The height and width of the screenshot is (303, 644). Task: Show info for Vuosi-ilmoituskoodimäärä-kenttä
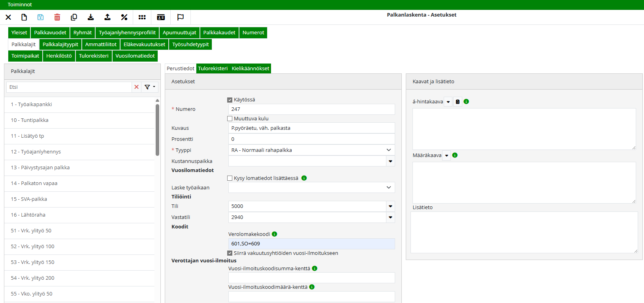pyautogui.click(x=312, y=287)
